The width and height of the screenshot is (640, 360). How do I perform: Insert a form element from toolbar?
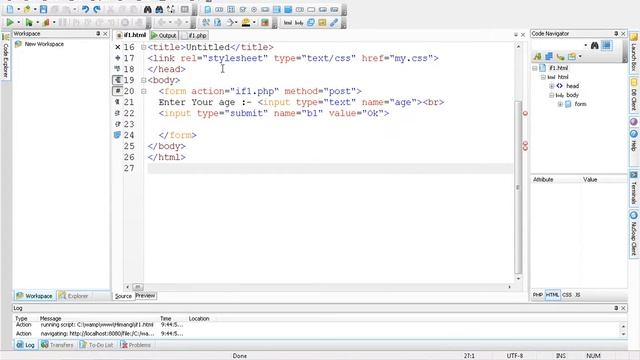pos(208,9)
